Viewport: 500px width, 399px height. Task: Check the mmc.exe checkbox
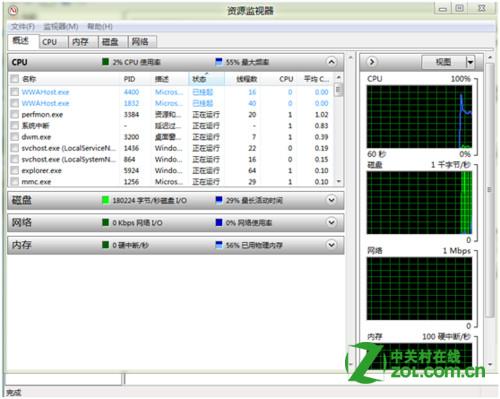[x=14, y=182]
